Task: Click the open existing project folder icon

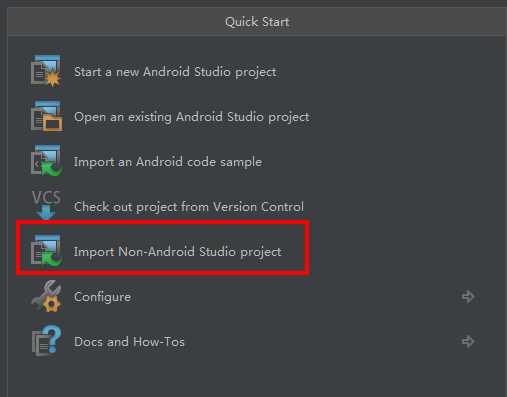Action: click(46, 116)
